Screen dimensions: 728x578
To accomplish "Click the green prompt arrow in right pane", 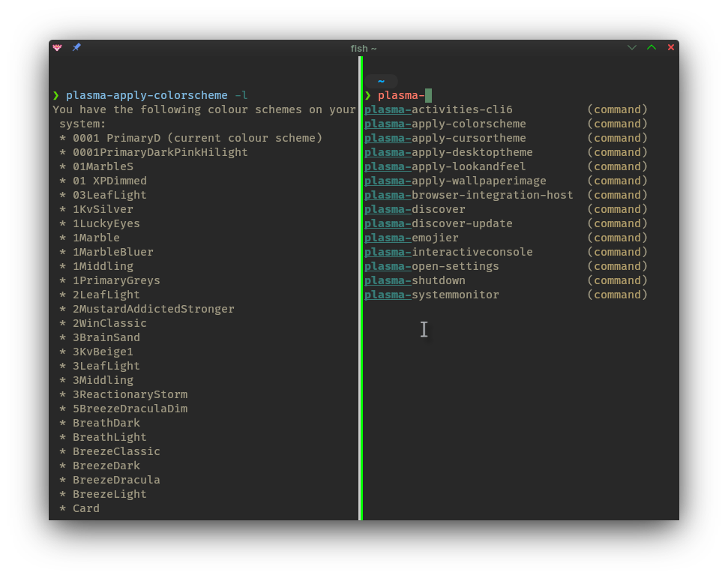I will 368,95.
